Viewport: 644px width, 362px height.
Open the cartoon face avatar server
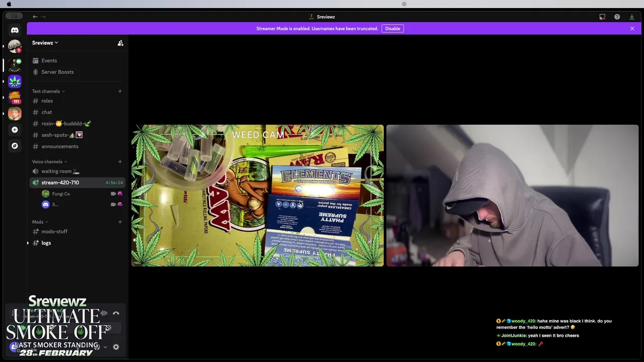(15, 114)
